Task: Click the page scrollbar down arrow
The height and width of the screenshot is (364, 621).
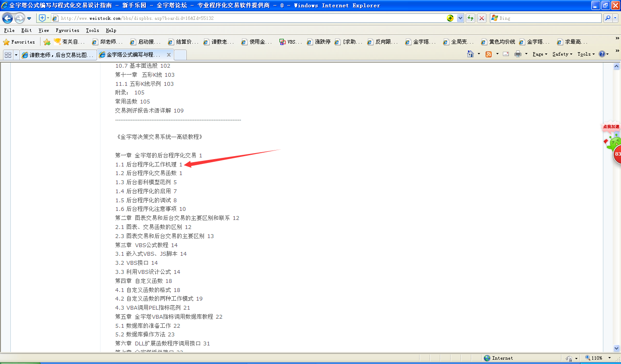Action: coord(616,348)
